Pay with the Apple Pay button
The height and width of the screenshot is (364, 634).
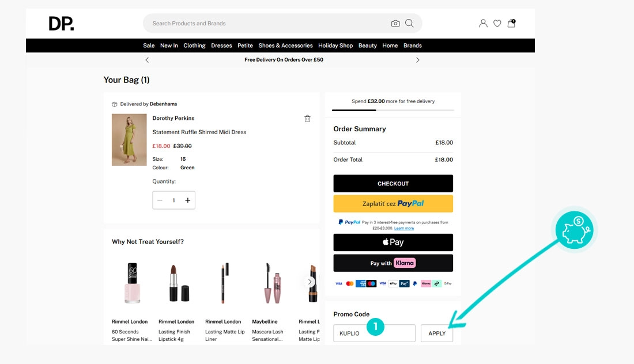(393, 242)
